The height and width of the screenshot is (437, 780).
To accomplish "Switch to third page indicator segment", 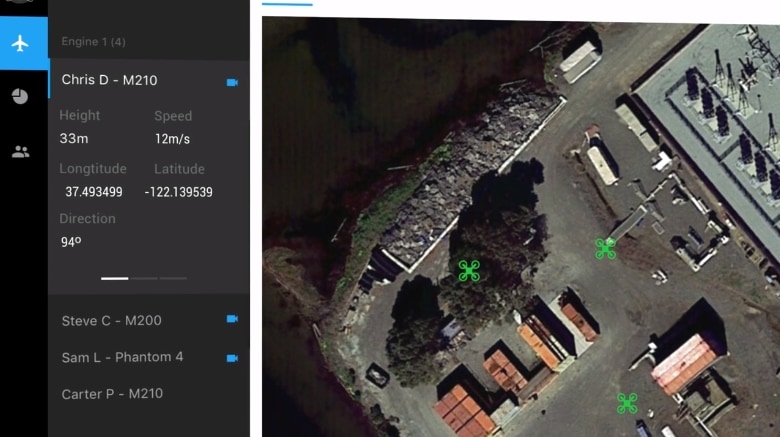I will (173, 278).
